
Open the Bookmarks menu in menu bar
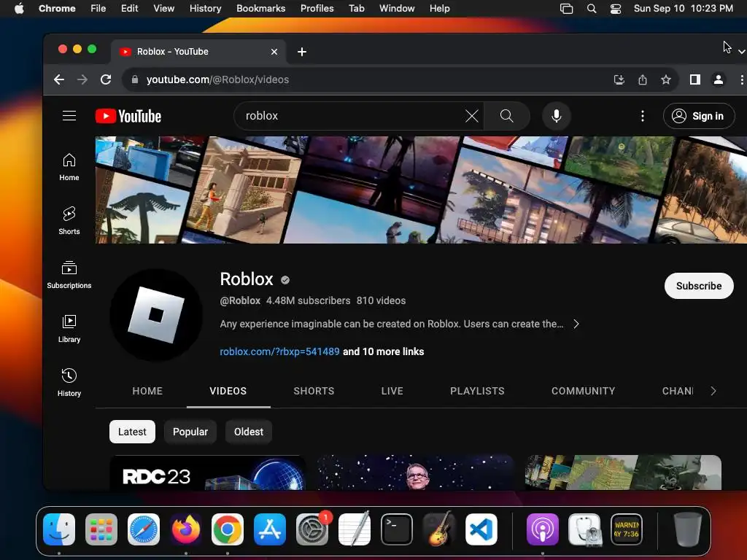(x=260, y=8)
